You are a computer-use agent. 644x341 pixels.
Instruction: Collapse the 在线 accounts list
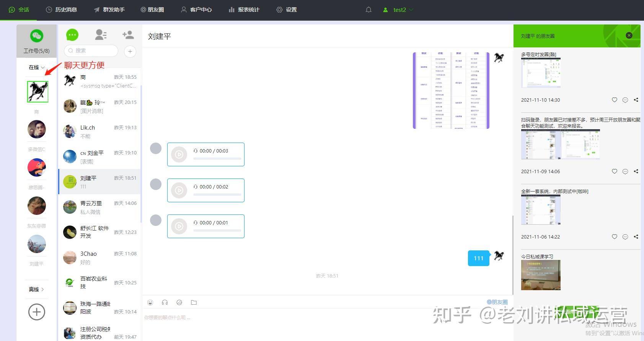(37, 67)
